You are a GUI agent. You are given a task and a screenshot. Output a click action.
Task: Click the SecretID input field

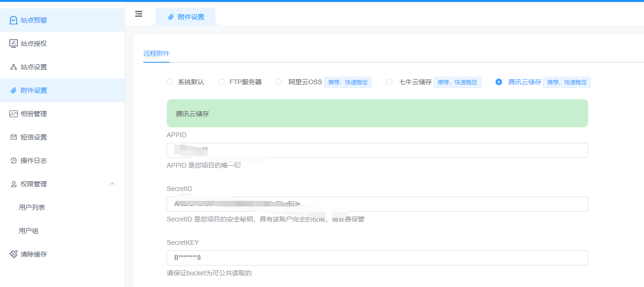tap(377, 204)
